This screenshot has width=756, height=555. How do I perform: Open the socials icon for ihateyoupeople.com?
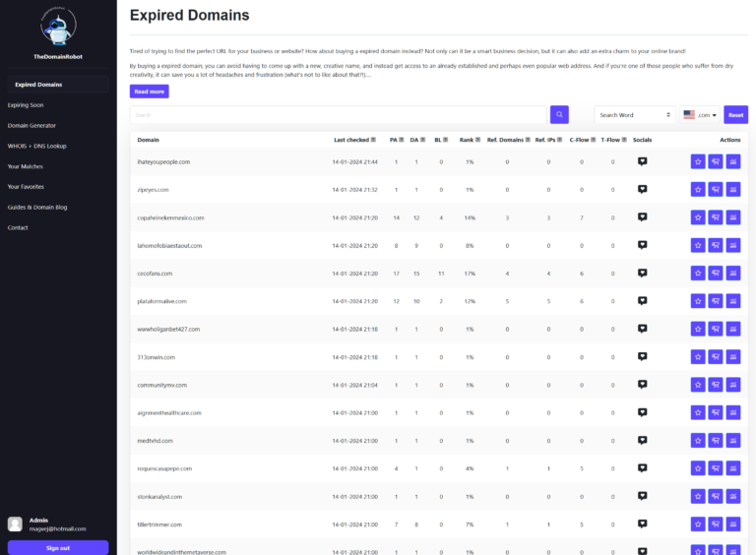click(642, 161)
